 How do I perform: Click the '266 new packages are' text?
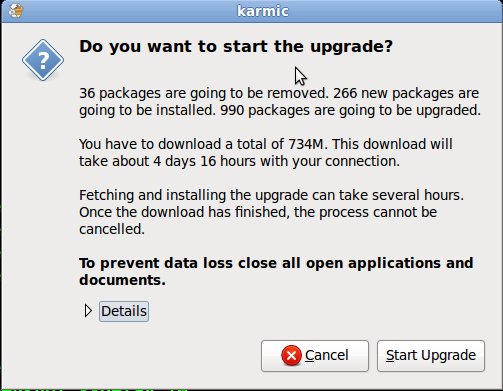[x=406, y=94]
